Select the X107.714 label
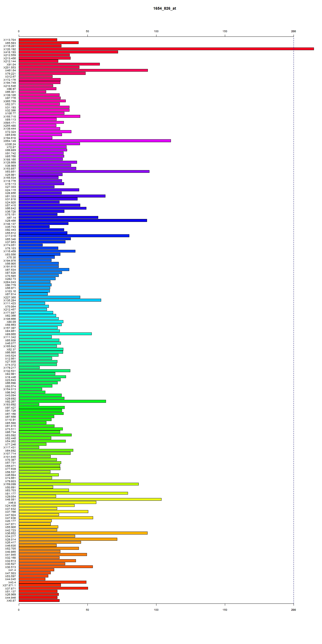Image resolution: width=322 pixels, height=644 pixels. click(x=10, y=453)
